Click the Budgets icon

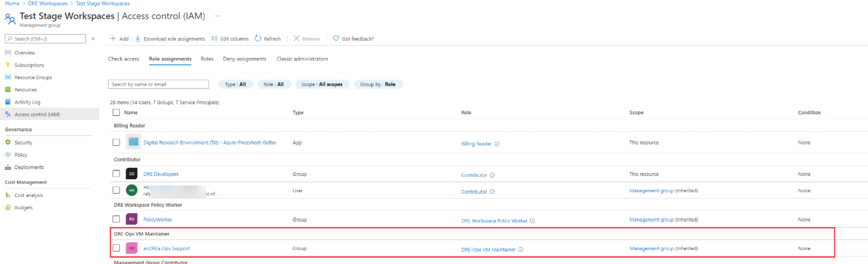[x=8, y=208]
